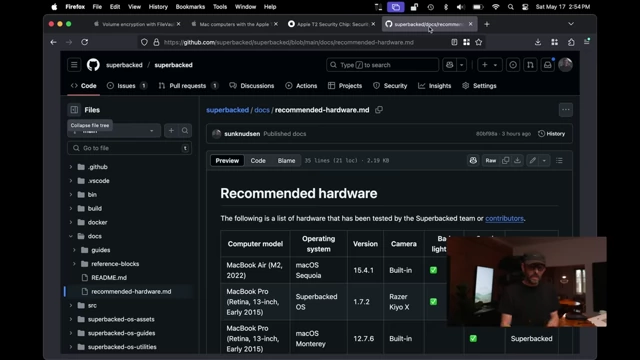Open the GitHub home logo
The height and width of the screenshot is (360, 640).
93,65
